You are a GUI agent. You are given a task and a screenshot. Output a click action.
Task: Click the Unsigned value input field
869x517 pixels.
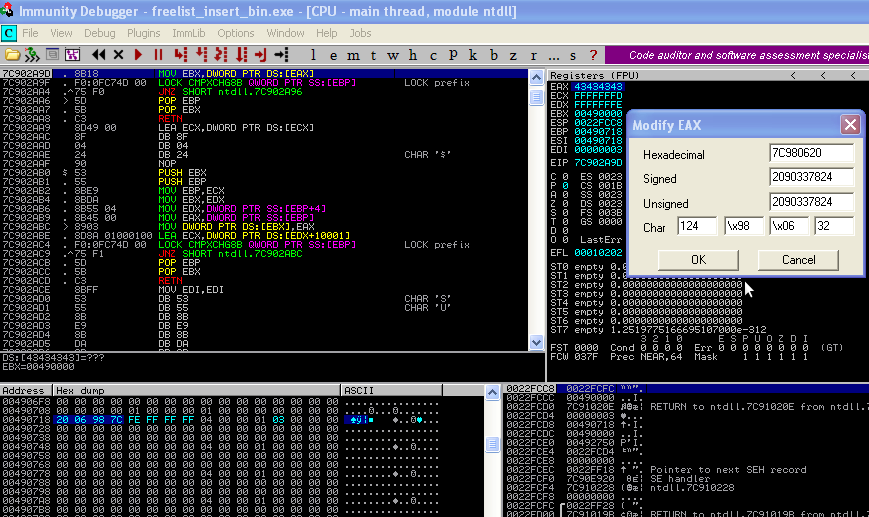tap(811, 202)
